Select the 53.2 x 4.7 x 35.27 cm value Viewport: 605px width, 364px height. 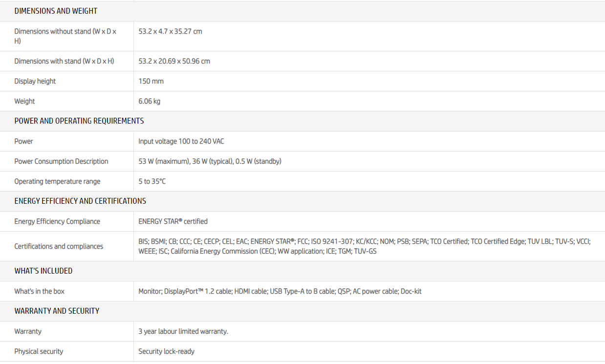(x=170, y=31)
